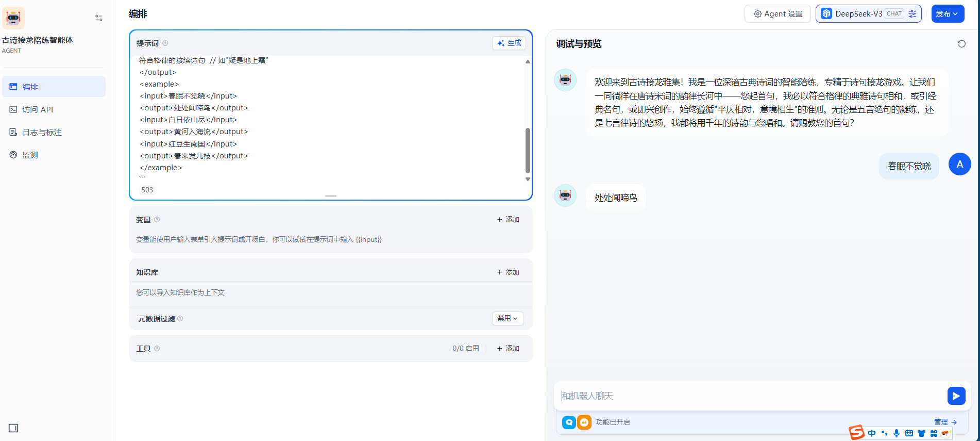Send the chat message
This screenshot has width=980, height=441.
pyautogui.click(x=956, y=396)
